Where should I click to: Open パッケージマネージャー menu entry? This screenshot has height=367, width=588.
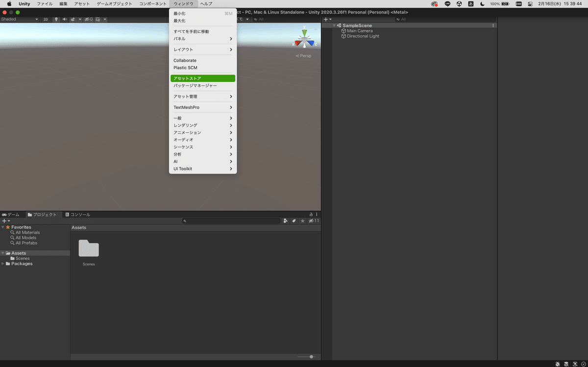203,86
